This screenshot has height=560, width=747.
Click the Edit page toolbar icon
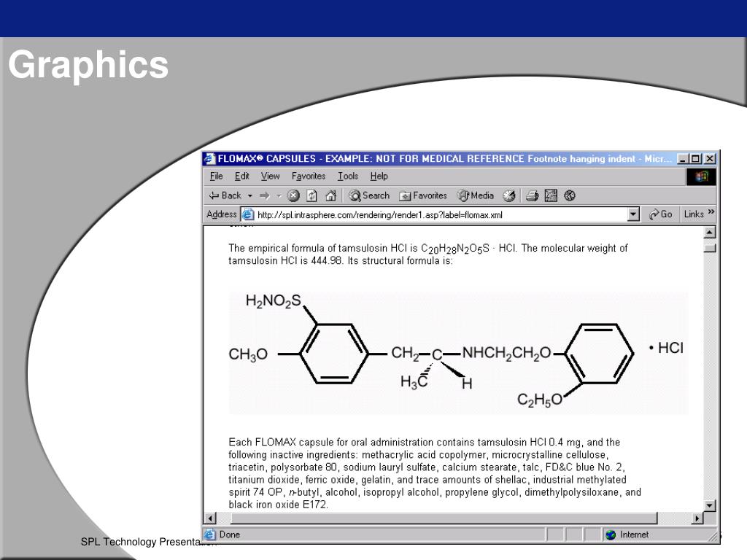[551, 195]
